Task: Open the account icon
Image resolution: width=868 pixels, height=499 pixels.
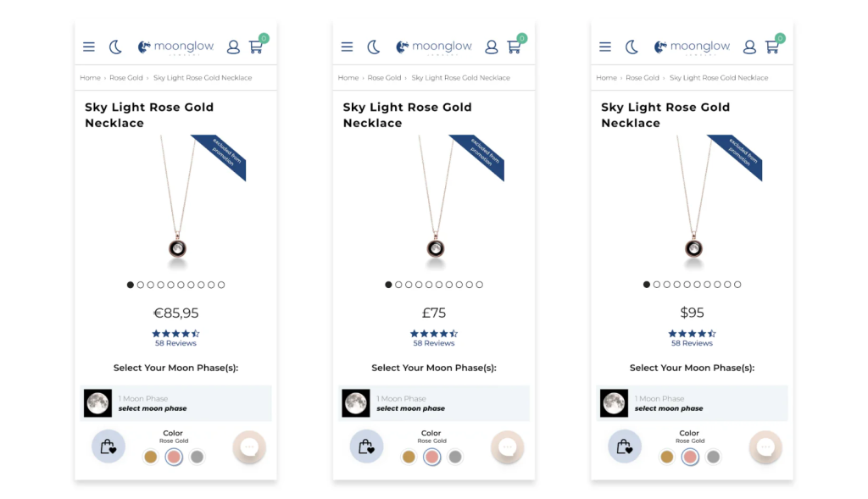Action: (x=233, y=47)
